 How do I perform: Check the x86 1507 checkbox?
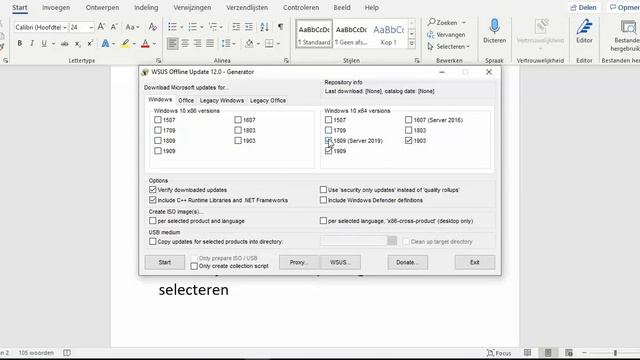[x=158, y=120]
